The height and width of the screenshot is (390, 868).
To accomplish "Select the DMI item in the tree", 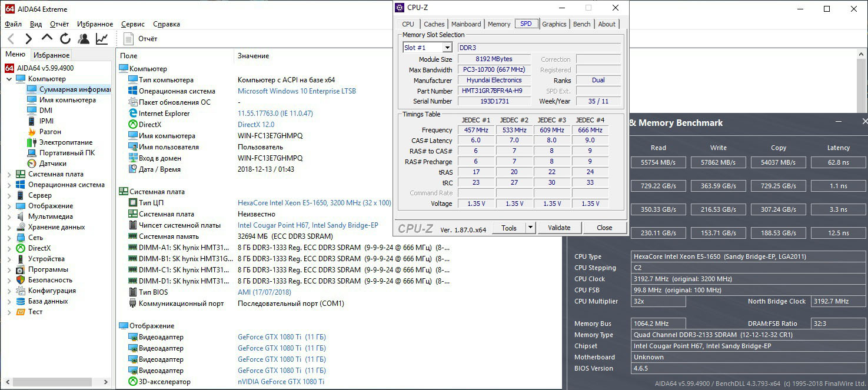I will (x=46, y=111).
